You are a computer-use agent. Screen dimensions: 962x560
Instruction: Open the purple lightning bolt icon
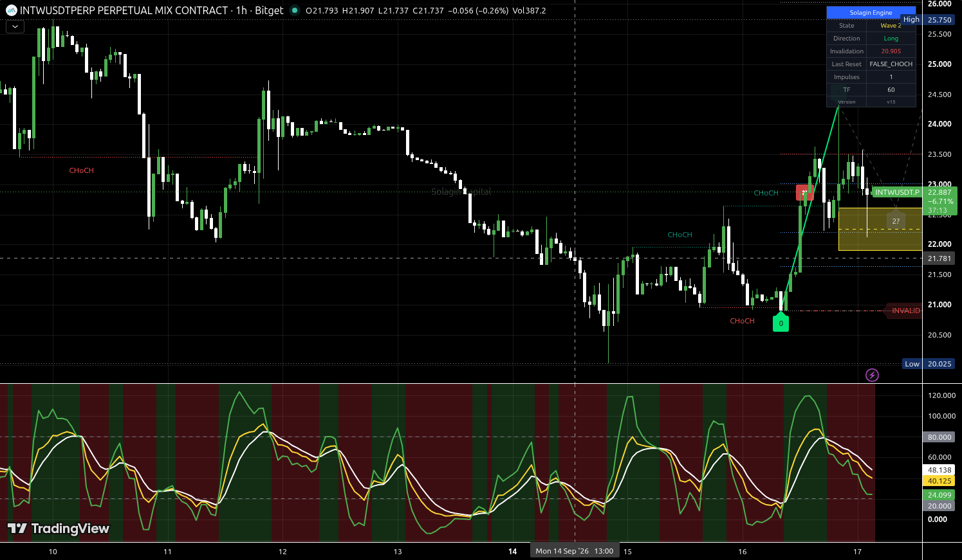[x=872, y=375]
